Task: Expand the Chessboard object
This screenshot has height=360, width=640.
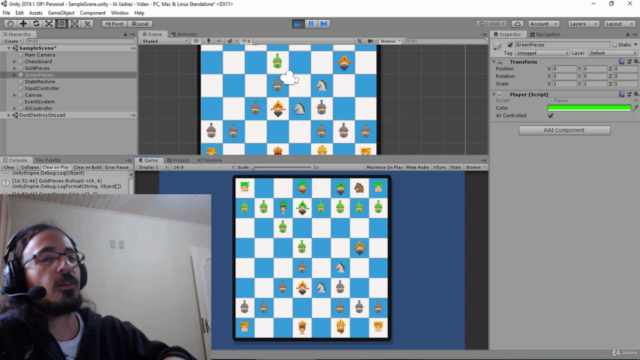Action: (15, 62)
